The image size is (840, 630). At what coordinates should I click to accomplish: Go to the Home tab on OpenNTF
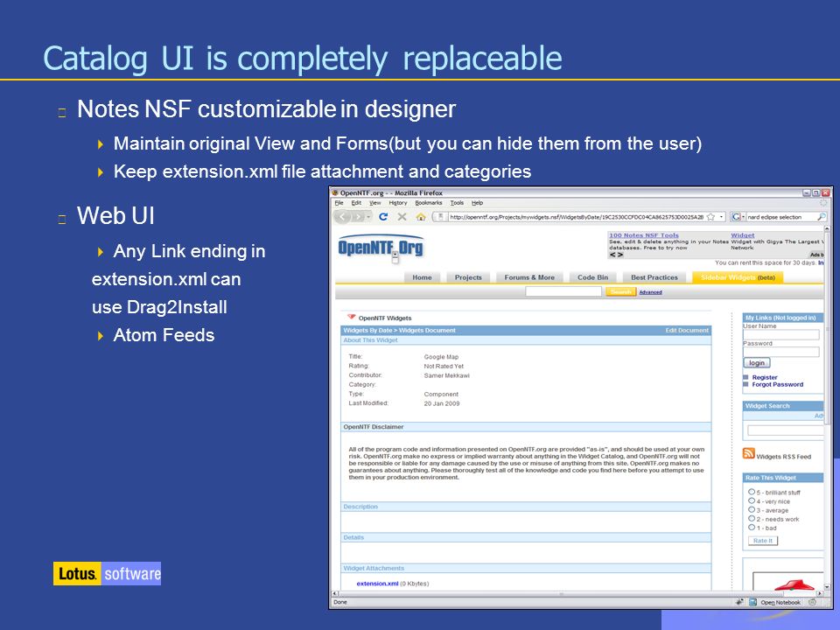point(422,277)
